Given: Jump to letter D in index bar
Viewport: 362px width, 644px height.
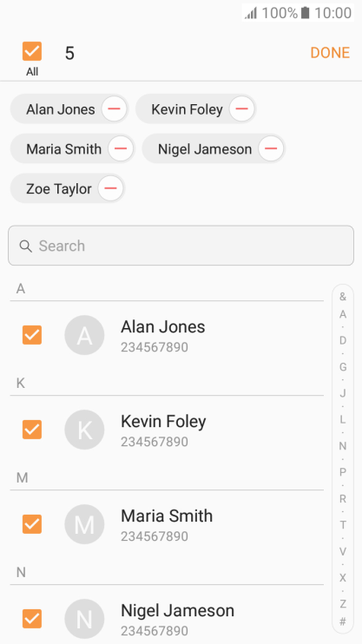Looking at the screenshot, I should 343,340.
